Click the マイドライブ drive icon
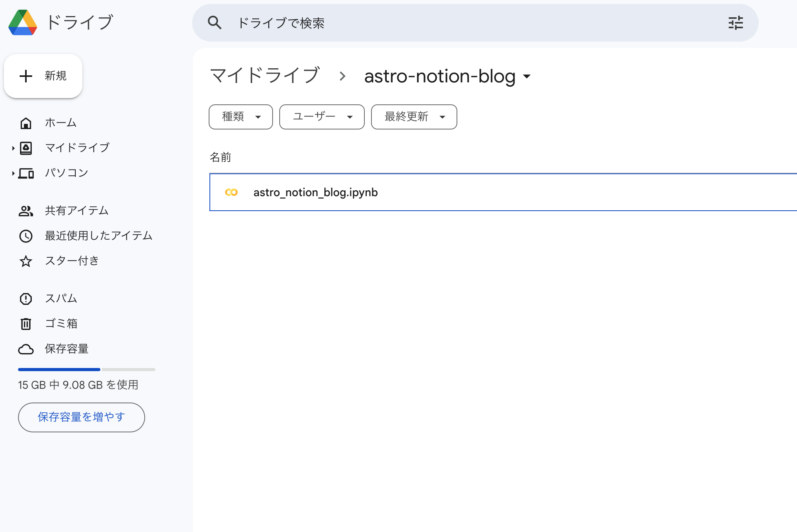 [x=26, y=148]
